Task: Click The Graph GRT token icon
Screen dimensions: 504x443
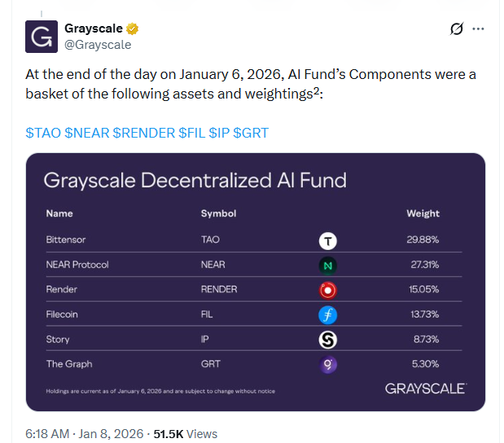Action: pyautogui.click(x=329, y=364)
